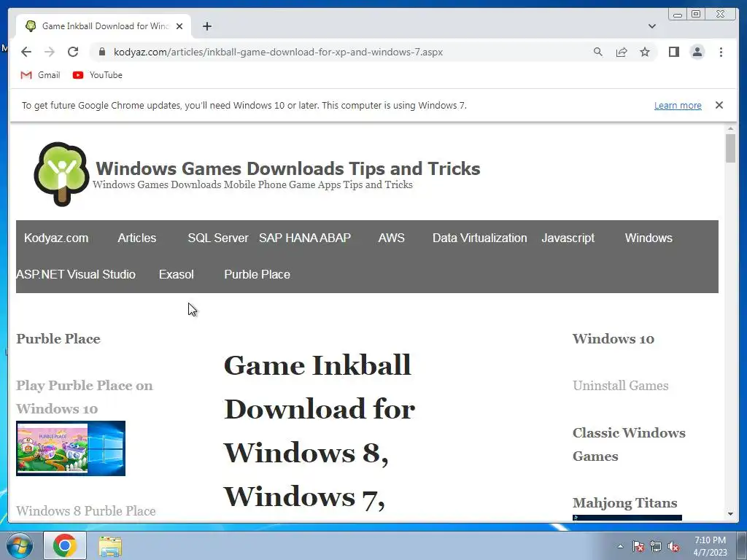Click the Game Inkball Download article title
The height and width of the screenshot is (560, 747).
pos(319,431)
